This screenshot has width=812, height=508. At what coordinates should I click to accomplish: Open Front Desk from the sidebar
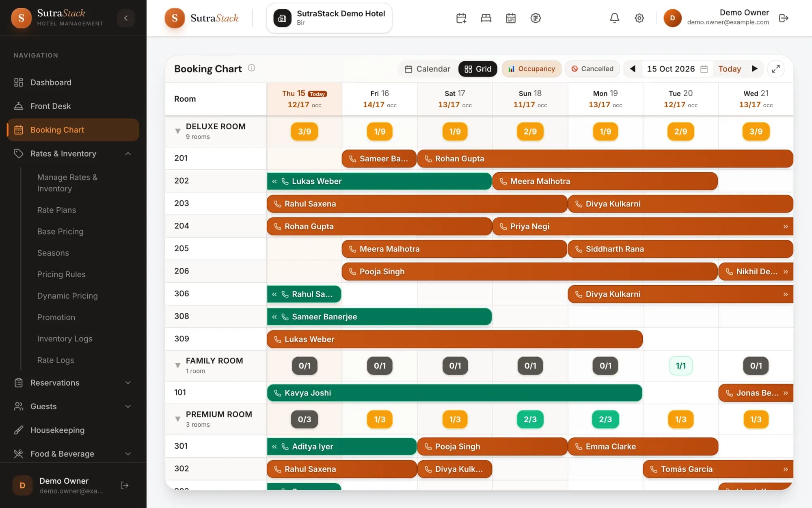click(73, 106)
